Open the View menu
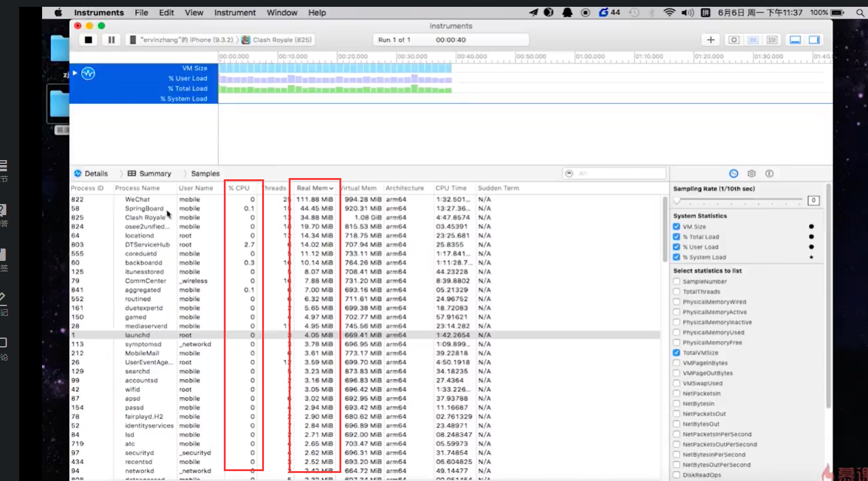 (x=194, y=12)
